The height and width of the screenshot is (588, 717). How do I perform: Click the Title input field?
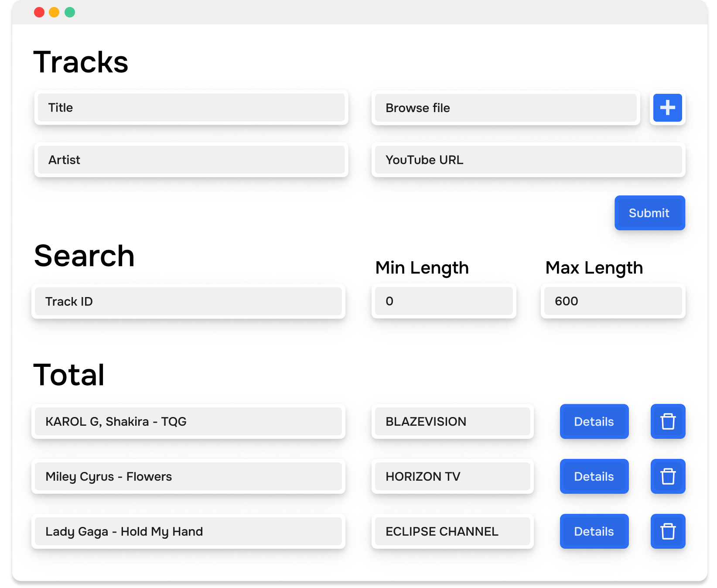tap(191, 108)
